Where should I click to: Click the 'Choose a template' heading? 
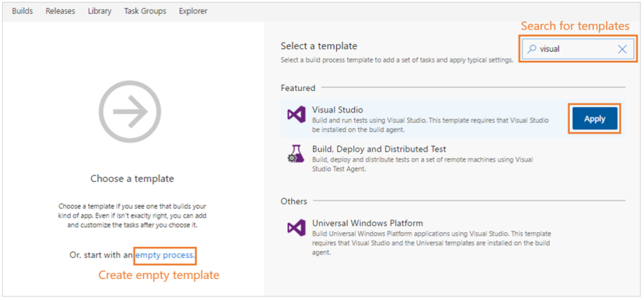(x=132, y=179)
